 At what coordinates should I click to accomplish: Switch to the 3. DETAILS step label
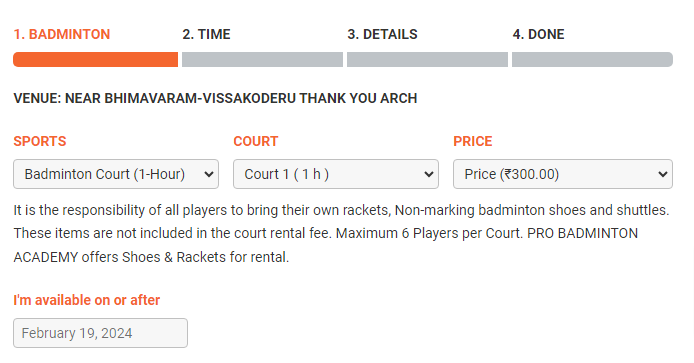tap(382, 34)
